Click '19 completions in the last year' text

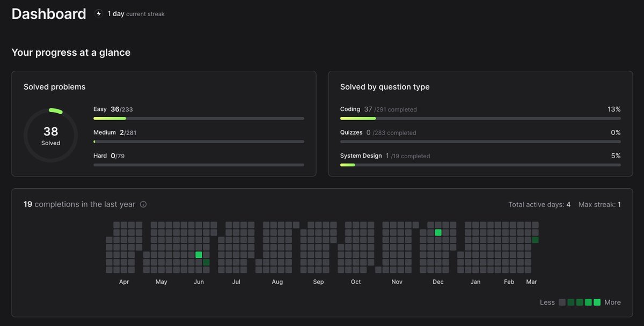point(79,204)
